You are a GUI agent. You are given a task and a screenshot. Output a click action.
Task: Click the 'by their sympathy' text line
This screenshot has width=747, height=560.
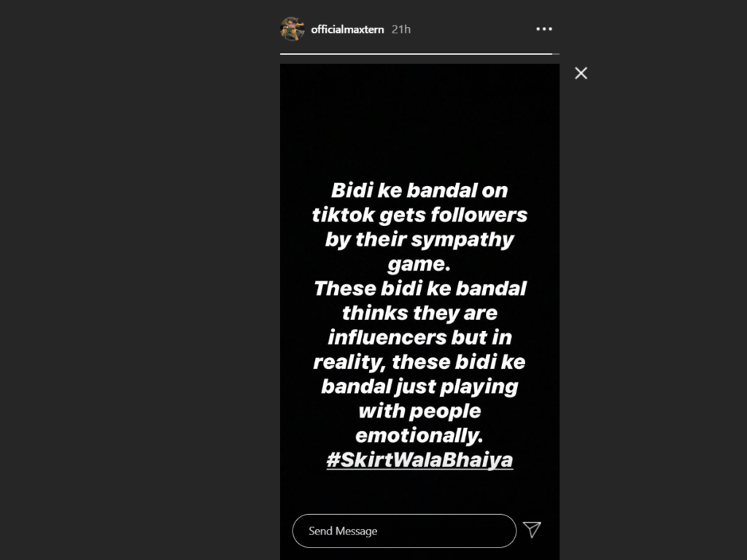click(x=419, y=239)
